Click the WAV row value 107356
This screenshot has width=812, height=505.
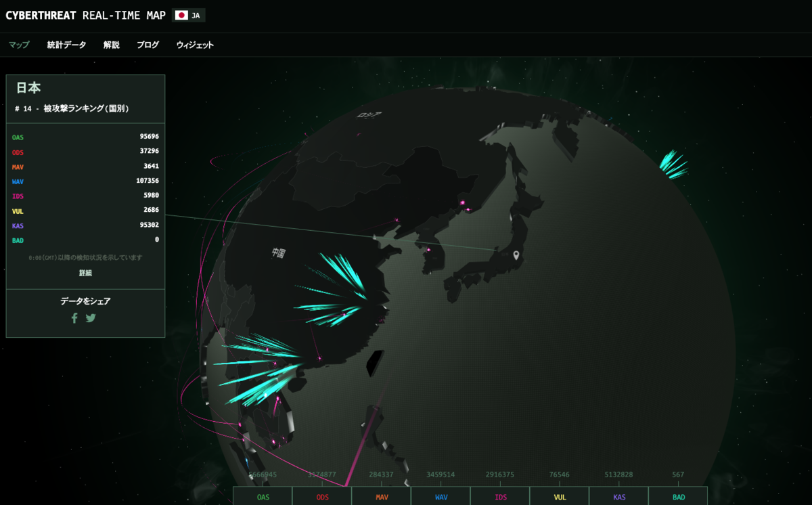coord(148,181)
